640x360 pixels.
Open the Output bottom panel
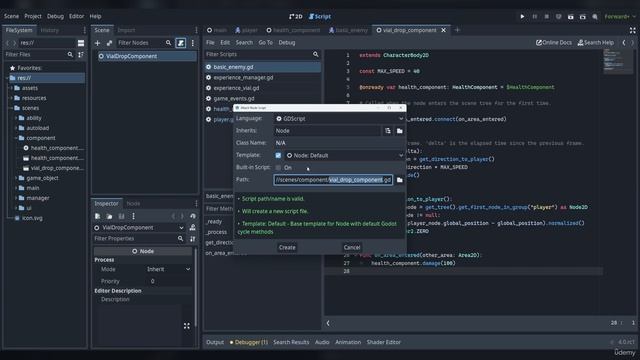(215, 342)
